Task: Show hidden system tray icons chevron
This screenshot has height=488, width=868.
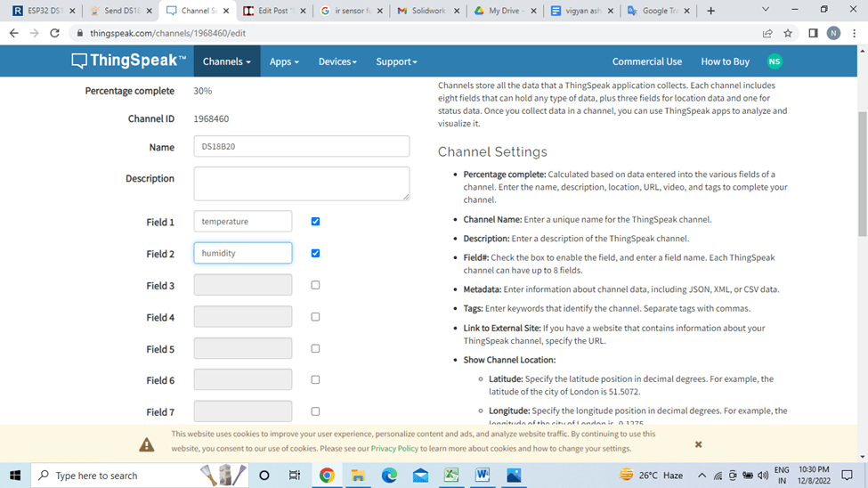Action: click(x=702, y=476)
